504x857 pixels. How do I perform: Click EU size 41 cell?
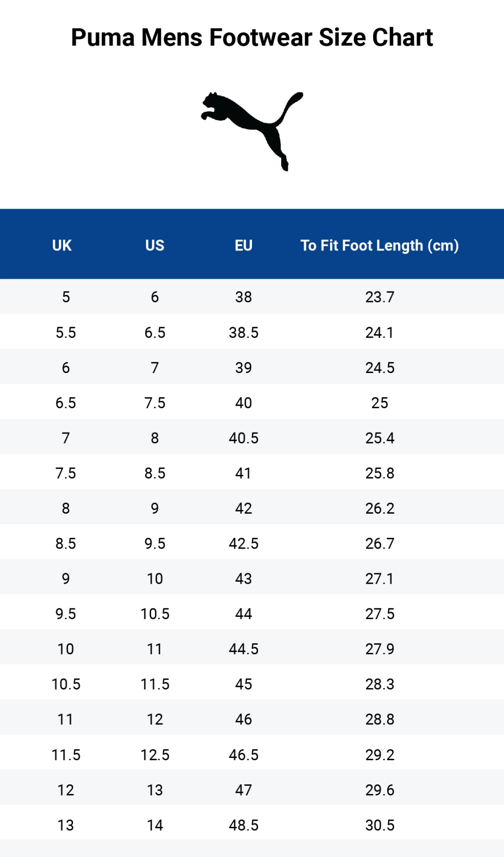tap(243, 473)
